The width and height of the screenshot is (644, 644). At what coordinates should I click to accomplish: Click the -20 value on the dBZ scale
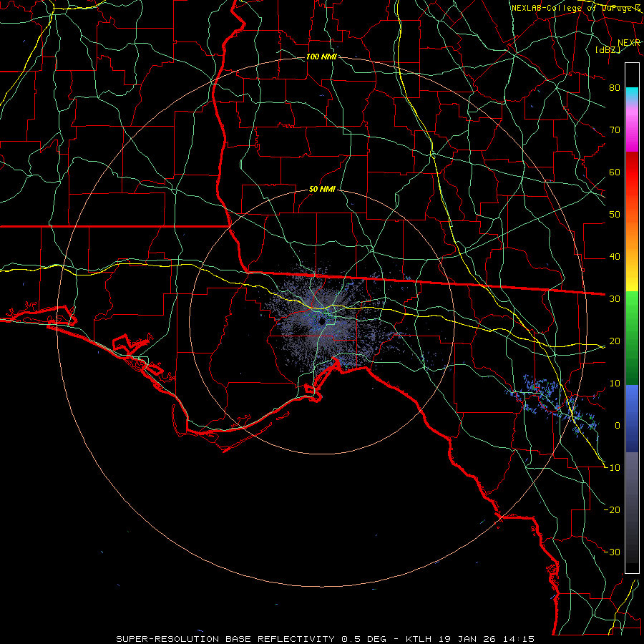(613, 509)
